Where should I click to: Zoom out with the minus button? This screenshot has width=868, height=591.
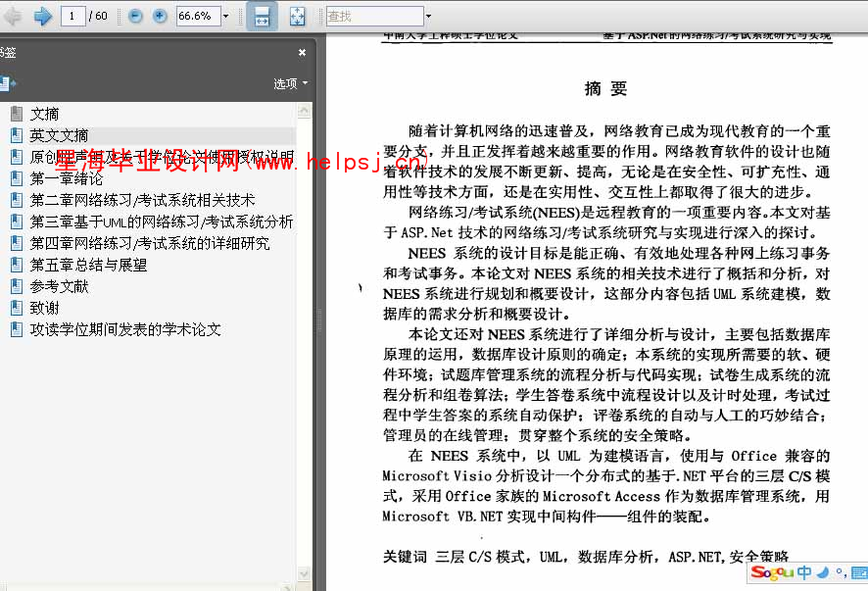pos(135,16)
